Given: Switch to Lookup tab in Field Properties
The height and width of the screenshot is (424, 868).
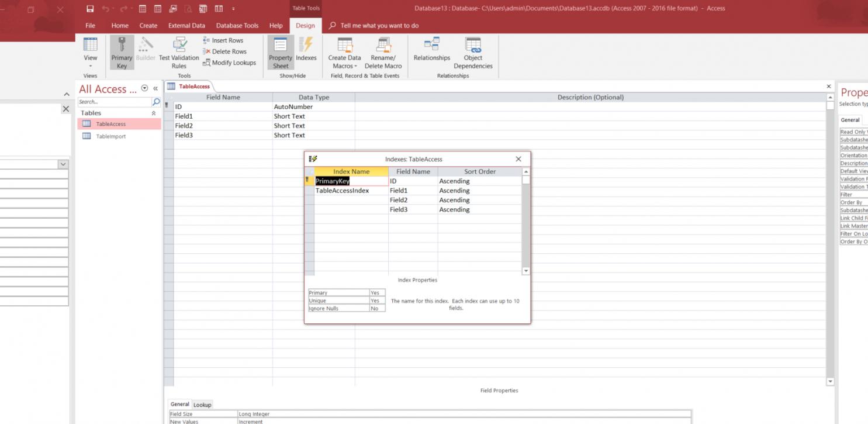Looking at the screenshot, I should [202, 405].
